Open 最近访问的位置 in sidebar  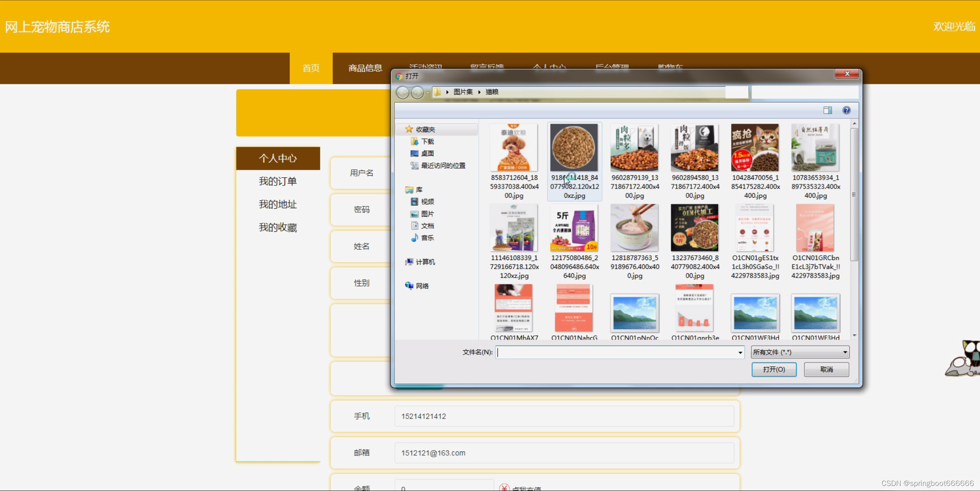pos(443,166)
